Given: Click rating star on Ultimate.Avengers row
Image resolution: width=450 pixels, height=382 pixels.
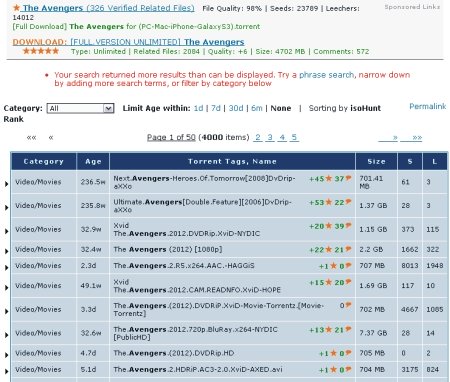Looking at the screenshot, I should click(329, 202).
